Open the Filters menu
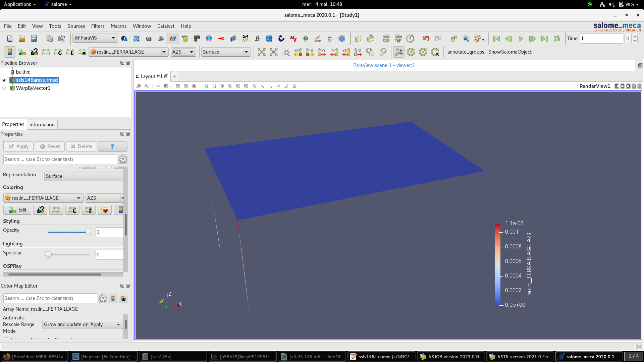Image resolution: width=644 pixels, height=362 pixels. (98, 26)
